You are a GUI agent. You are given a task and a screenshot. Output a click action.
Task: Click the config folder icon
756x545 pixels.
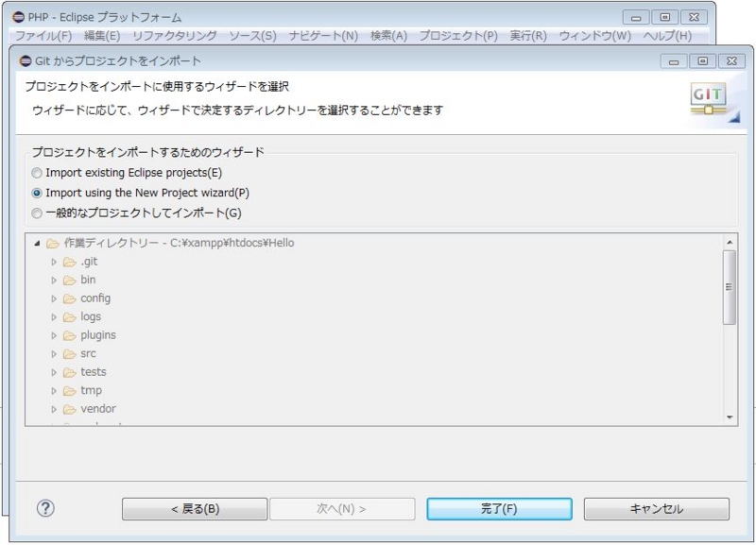(x=70, y=298)
